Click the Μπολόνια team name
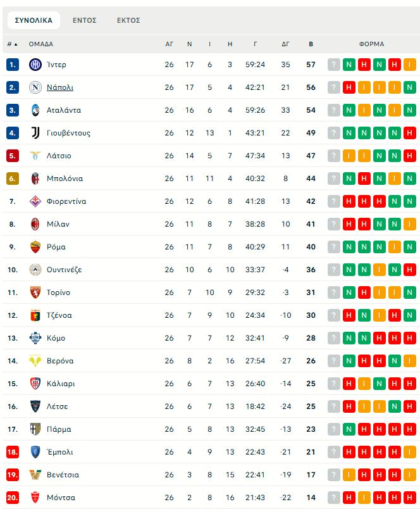420x509 pixels. [x=65, y=179]
